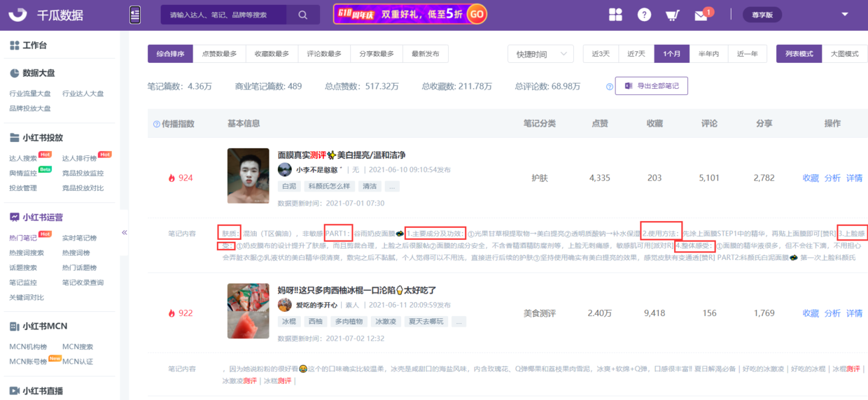Sort by 点赞数最多 tab

(x=219, y=54)
